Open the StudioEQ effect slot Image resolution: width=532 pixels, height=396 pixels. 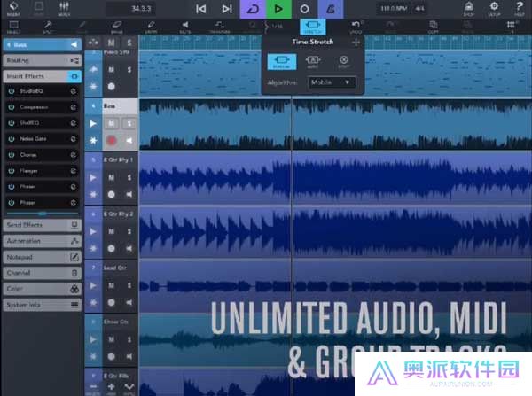point(43,91)
